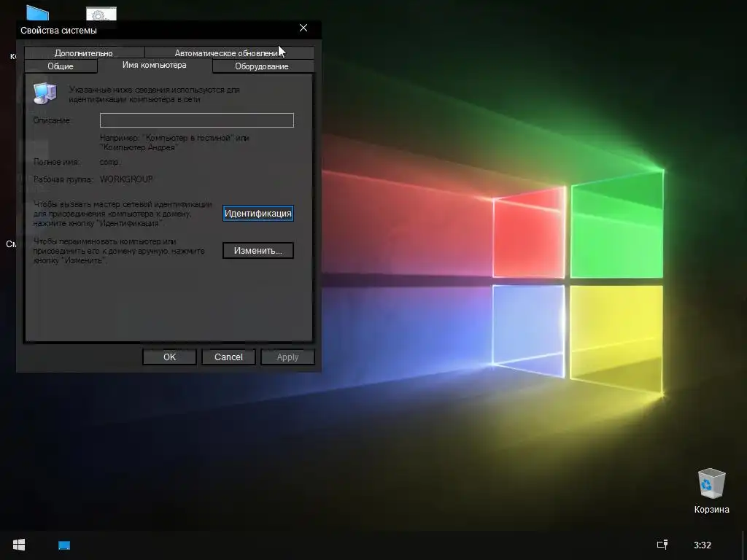Click the 3:32 clock in taskbar
Image resolution: width=747 pixels, height=560 pixels.
tap(703, 545)
